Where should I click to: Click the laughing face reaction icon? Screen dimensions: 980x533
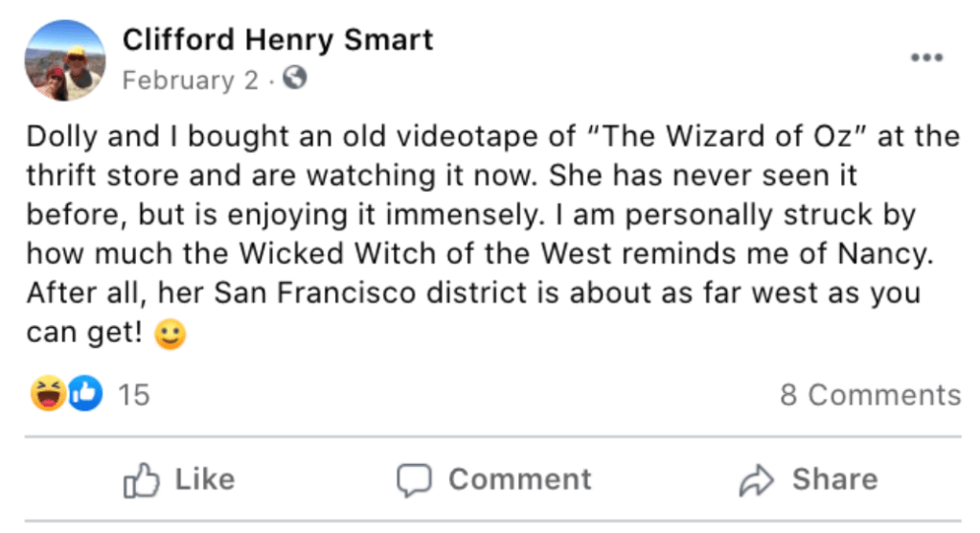[47, 394]
